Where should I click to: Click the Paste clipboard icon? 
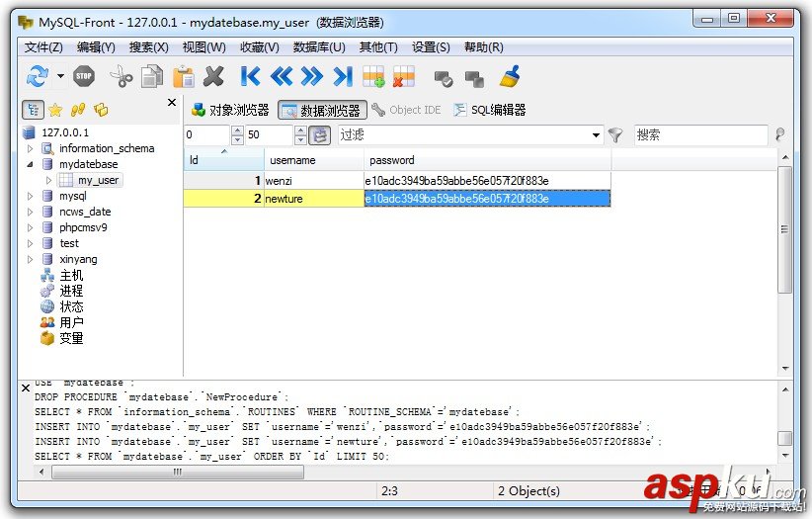coord(184,76)
